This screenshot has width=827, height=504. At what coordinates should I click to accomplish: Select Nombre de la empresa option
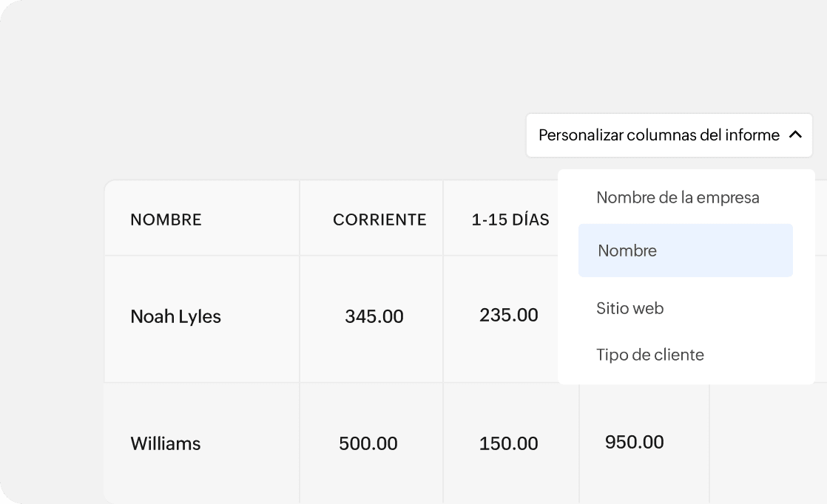click(678, 197)
